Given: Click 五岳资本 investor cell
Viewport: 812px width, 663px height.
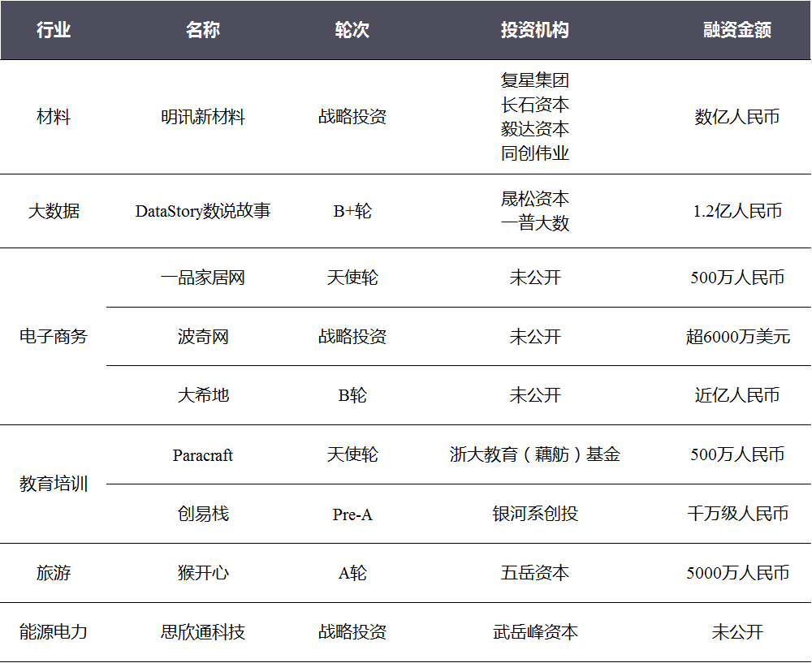Looking at the screenshot, I should point(535,573).
